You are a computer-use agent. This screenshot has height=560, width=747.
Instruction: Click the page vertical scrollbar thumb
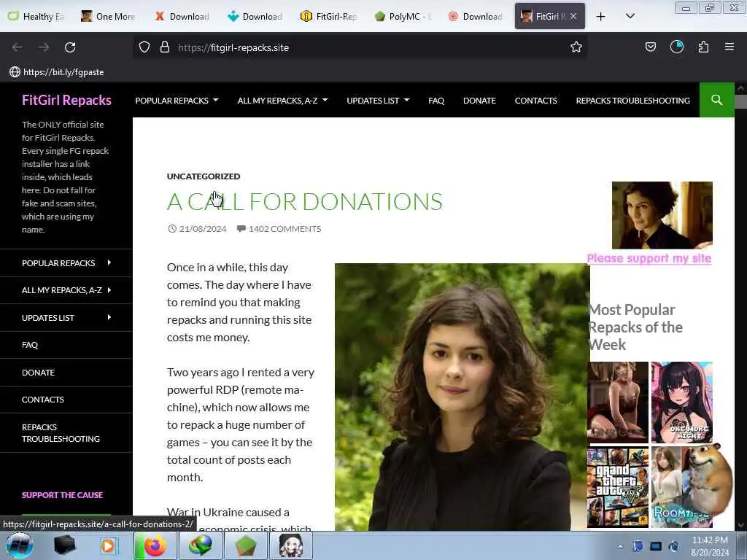tap(741, 101)
